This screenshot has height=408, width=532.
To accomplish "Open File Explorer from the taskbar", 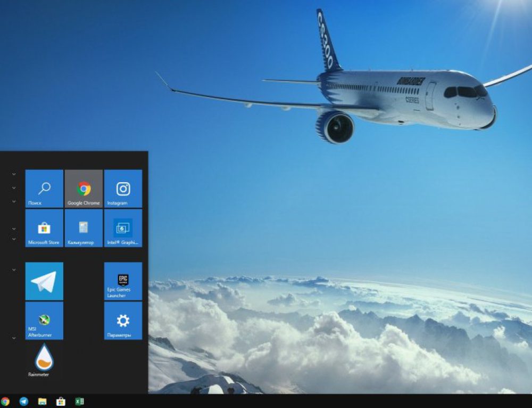I will tap(41, 401).
